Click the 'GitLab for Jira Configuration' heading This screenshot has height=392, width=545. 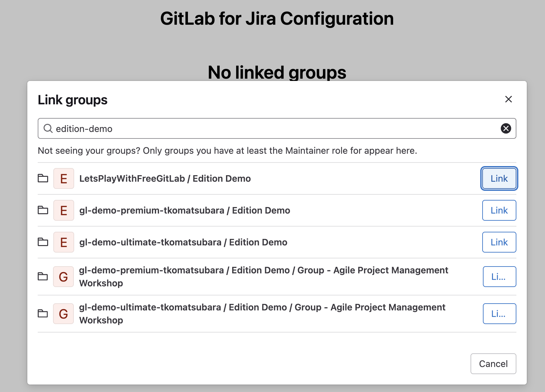tap(277, 19)
